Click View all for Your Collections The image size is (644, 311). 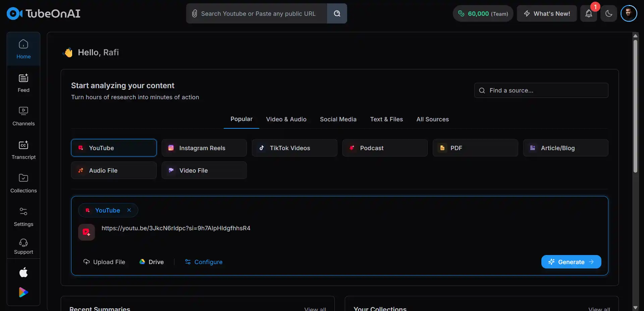(x=599, y=309)
